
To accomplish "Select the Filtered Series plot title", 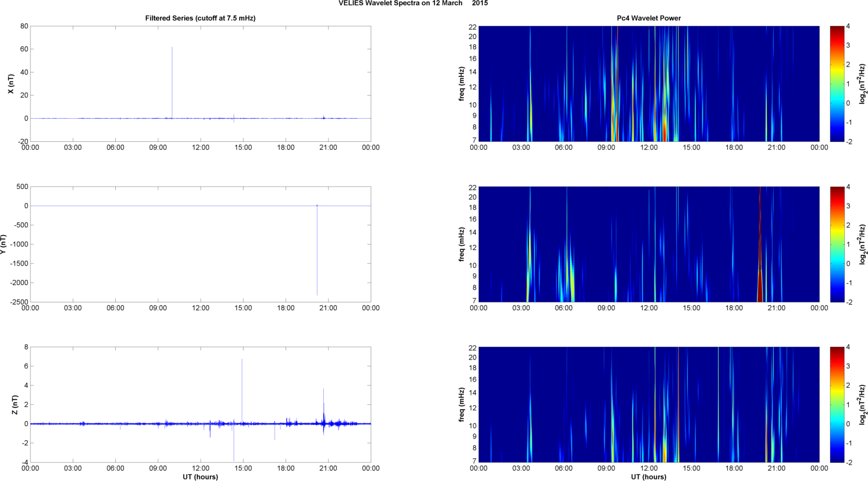I will (200, 18).
